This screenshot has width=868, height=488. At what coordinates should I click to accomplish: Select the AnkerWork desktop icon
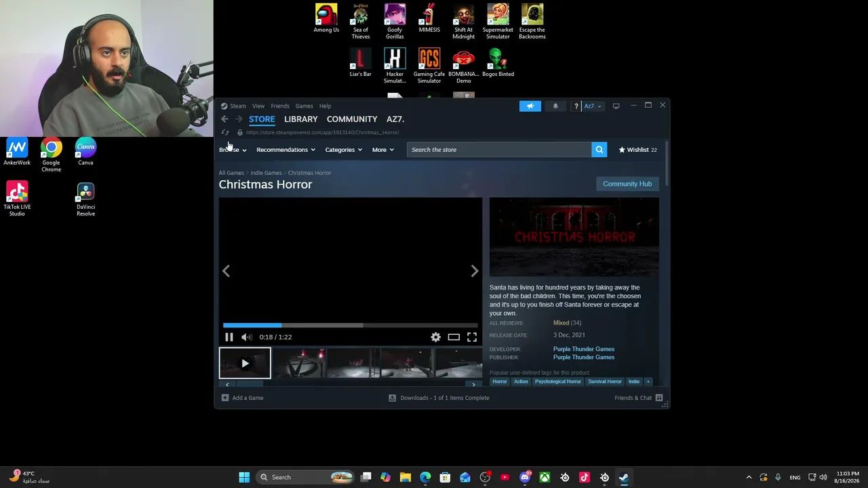pos(17,152)
